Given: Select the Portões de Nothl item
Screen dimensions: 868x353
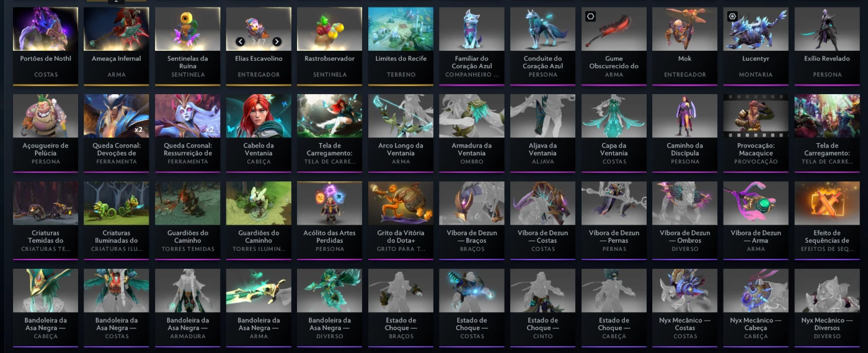Looking at the screenshot, I should pyautogui.click(x=45, y=46).
